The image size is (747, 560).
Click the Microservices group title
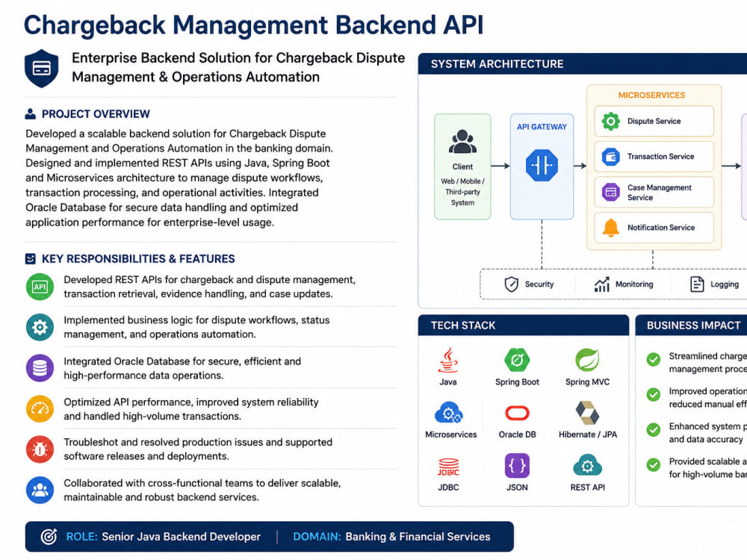point(651,96)
